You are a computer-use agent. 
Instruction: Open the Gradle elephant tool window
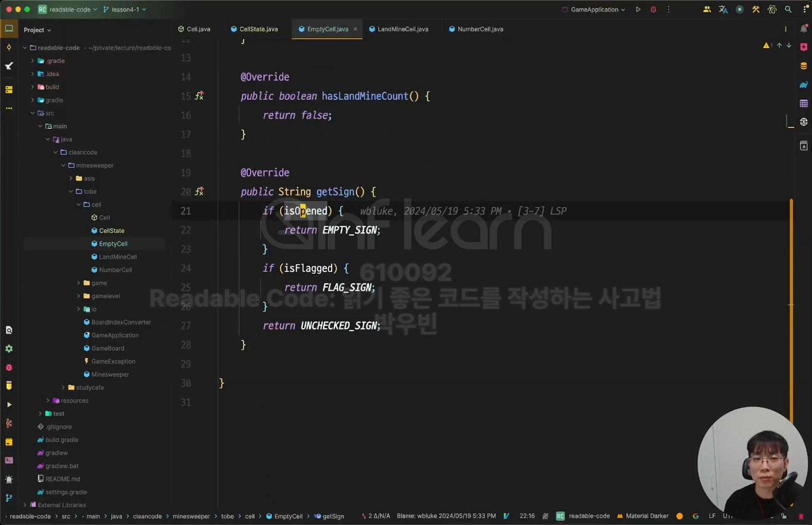(803, 85)
